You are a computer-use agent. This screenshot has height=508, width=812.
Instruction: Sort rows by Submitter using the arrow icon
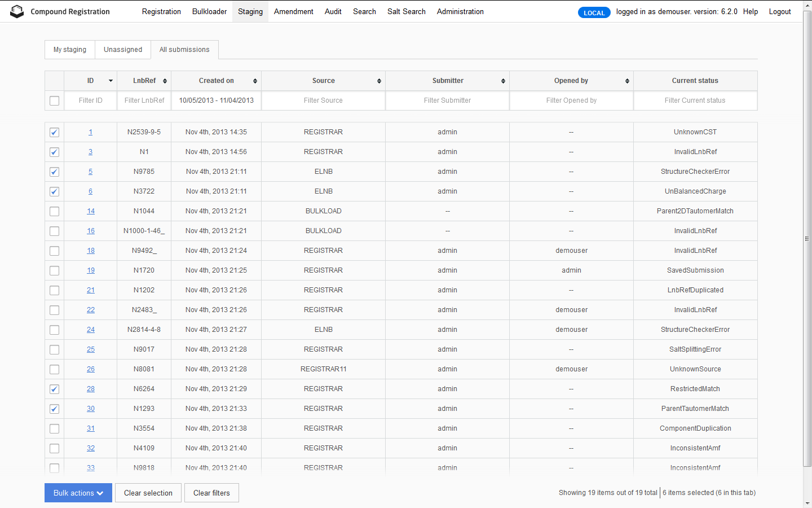click(503, 81)
